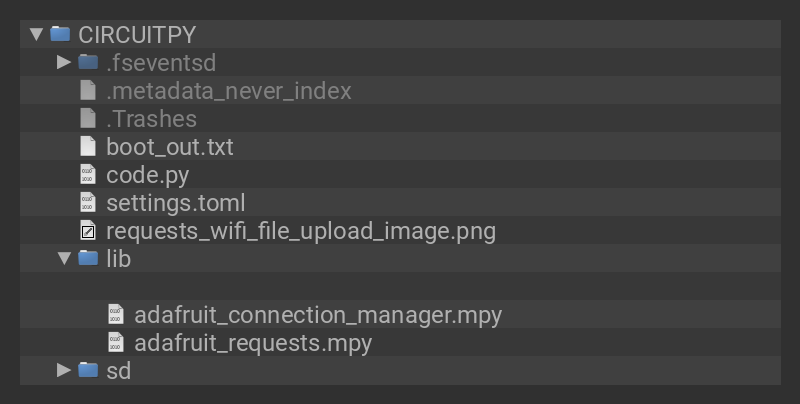The image size is (800, 404).
Task: Click the sd folder icon
Action: click(88, 370)
